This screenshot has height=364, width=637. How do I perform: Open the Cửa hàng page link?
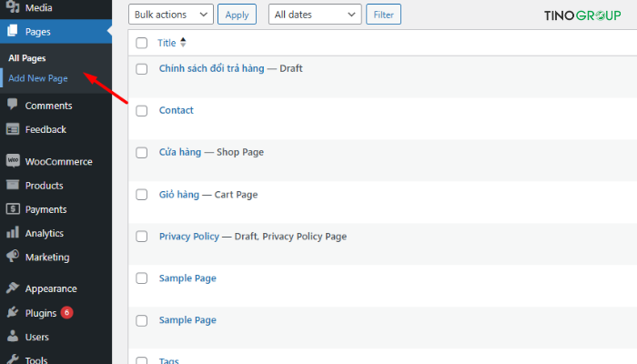[x=180, y=152]
